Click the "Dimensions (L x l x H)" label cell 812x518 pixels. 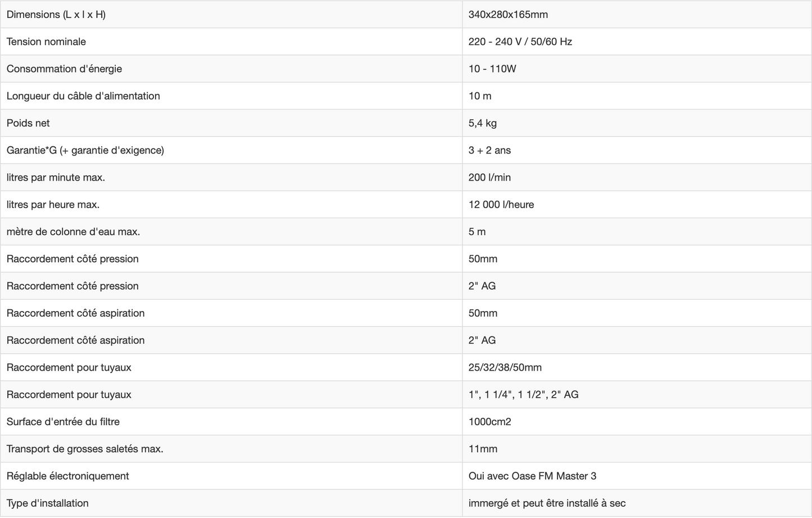click(x=56, y=15)
